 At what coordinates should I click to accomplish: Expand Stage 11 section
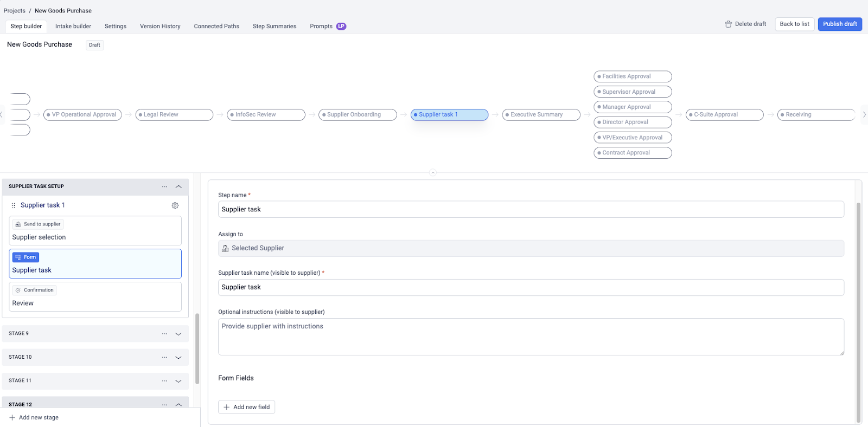pyautogui.click(x=178, y=381)
